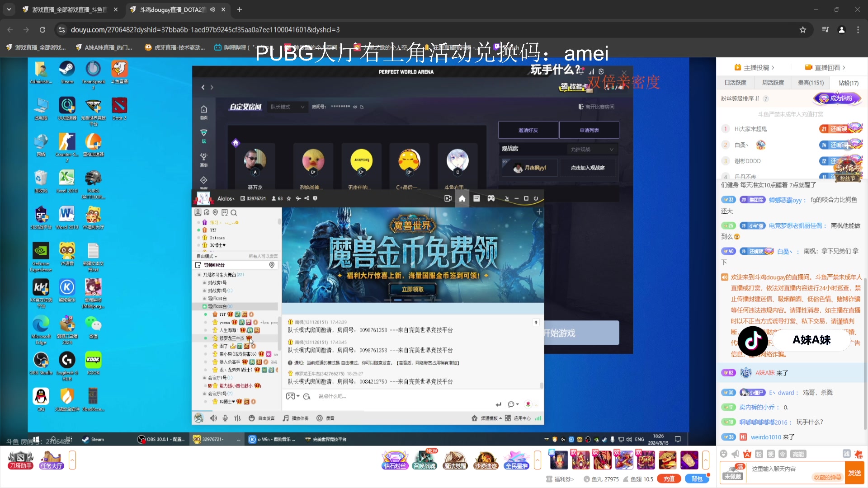Toggle 自由发言 free speech mode

coord(262,418)
